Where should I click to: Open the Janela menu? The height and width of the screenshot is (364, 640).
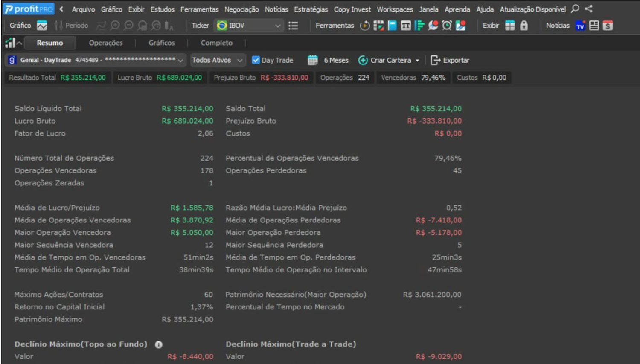(x=429, y=9)
